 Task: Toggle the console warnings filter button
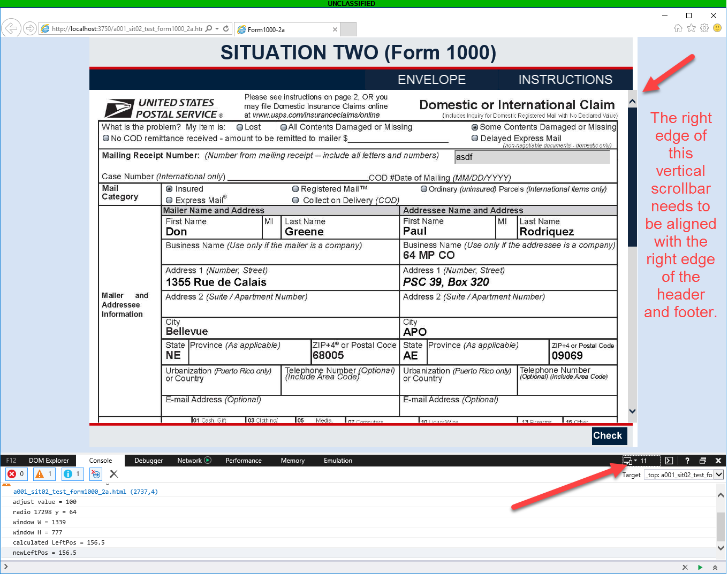(44, 474)
